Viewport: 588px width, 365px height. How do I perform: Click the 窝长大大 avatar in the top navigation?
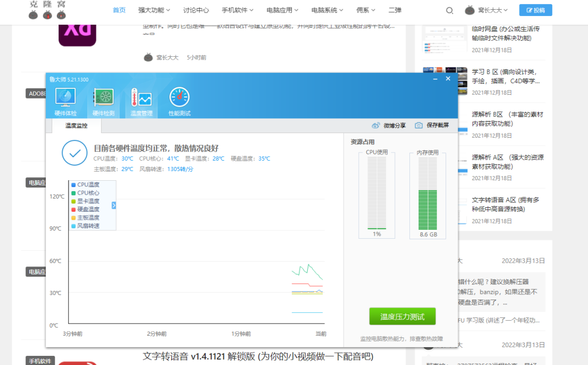click(470, 10)
